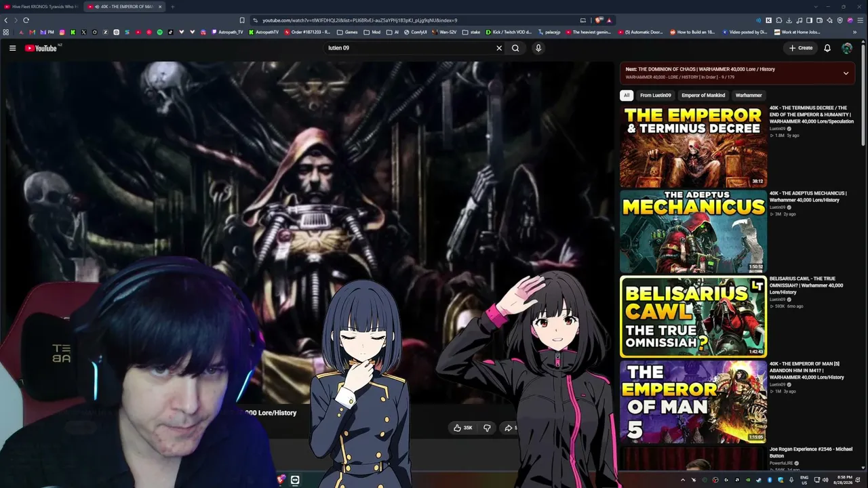This screenshot has height=488, width=868.
Task: Open the 'Work at Home Jobs' bookmark
Action: 797,32
